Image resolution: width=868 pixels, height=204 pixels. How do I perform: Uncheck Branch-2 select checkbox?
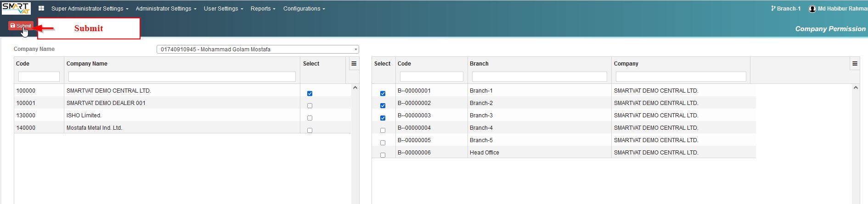tap(383, 106)
